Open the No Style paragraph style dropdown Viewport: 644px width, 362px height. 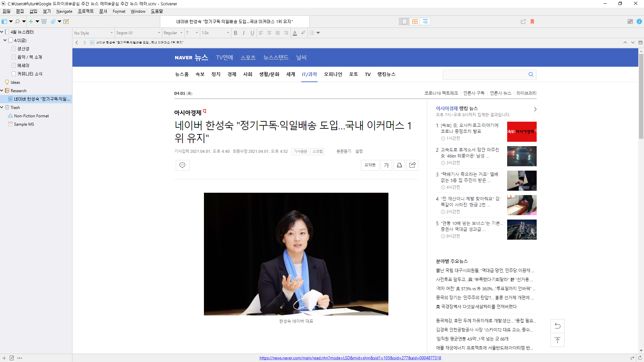tap(94, 33)
